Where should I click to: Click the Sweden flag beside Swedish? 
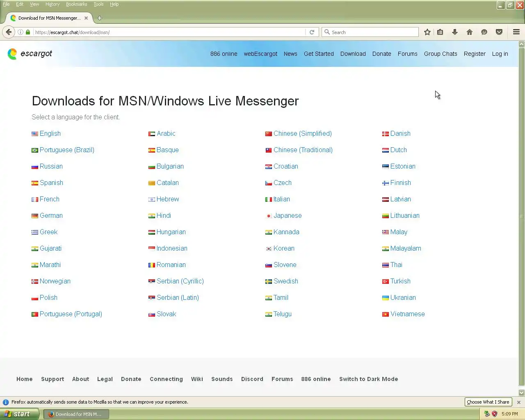pos(269,281)
